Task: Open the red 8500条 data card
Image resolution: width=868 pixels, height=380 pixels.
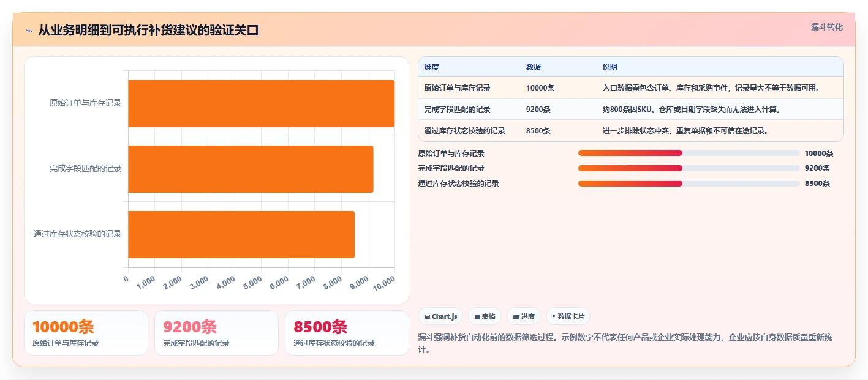Action: click(x=347, y=333)
